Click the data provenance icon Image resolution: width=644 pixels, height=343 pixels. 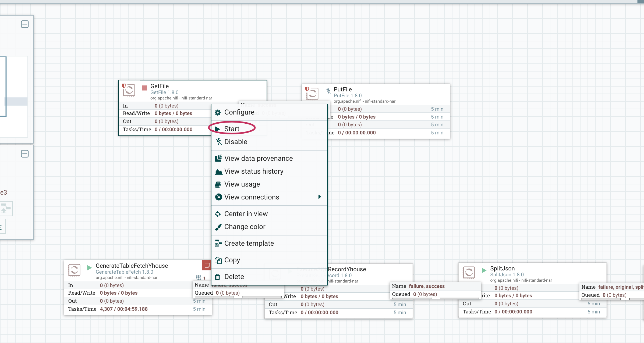(218, 158)
